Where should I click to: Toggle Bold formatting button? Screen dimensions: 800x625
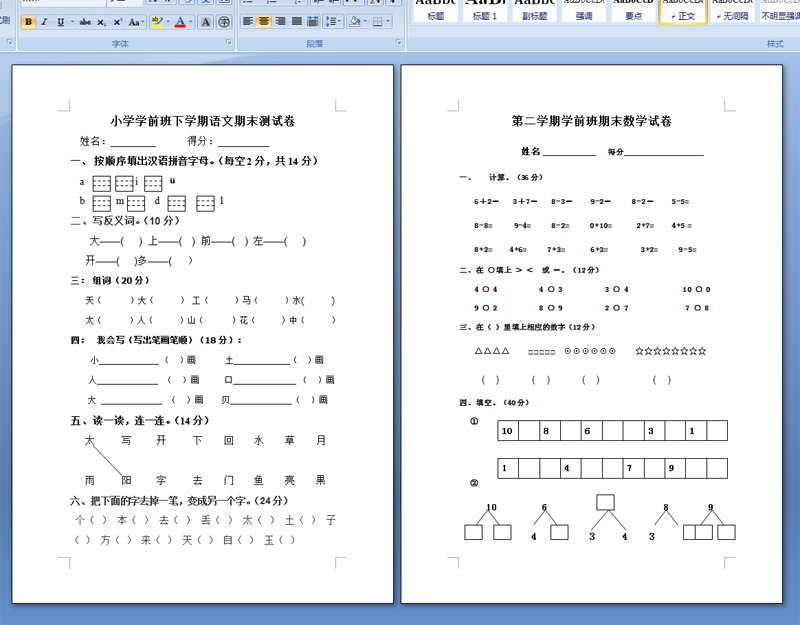click(29, 22)
